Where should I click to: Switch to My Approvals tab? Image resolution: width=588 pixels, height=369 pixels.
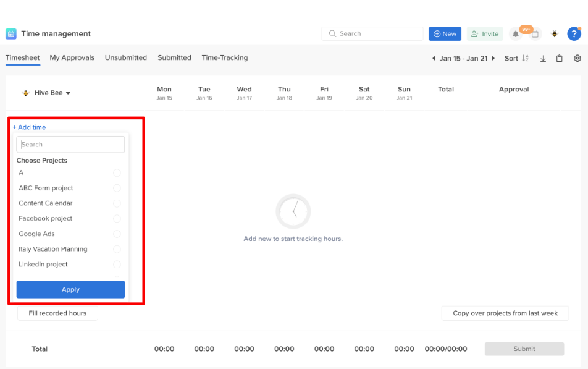72,58
